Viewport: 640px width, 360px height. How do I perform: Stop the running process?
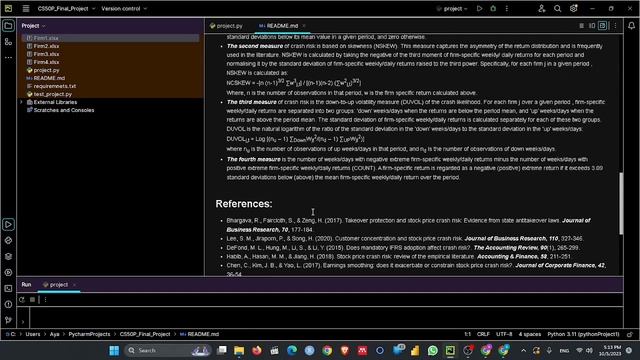tap(33, 300)
